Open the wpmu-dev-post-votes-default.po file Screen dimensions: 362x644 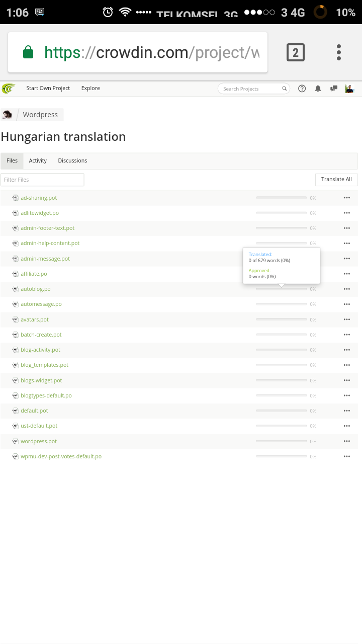point(61,456)
